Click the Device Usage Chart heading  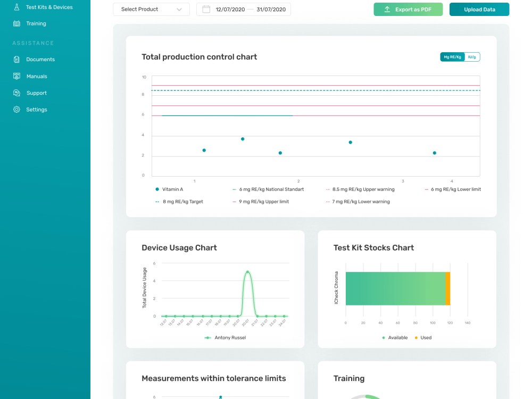tap(179, 248)
